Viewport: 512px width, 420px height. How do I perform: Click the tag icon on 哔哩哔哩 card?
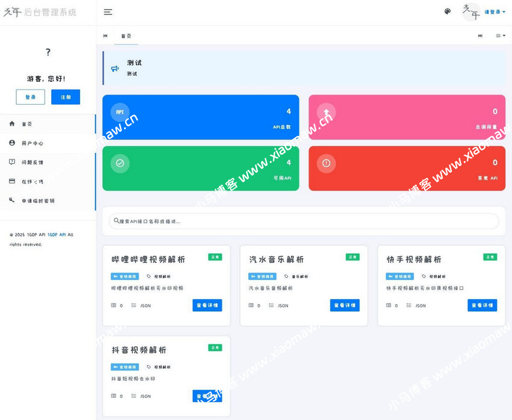[x=149, y=276]
